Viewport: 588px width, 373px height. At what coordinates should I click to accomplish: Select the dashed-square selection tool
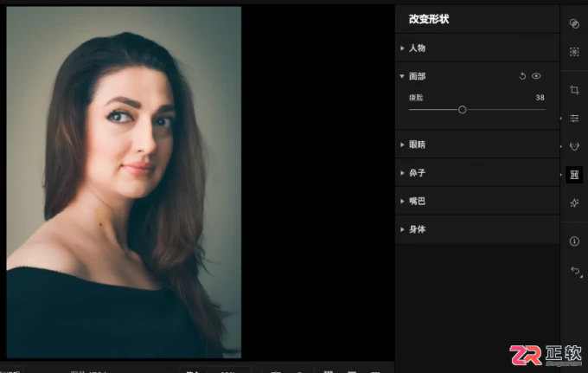574,52
